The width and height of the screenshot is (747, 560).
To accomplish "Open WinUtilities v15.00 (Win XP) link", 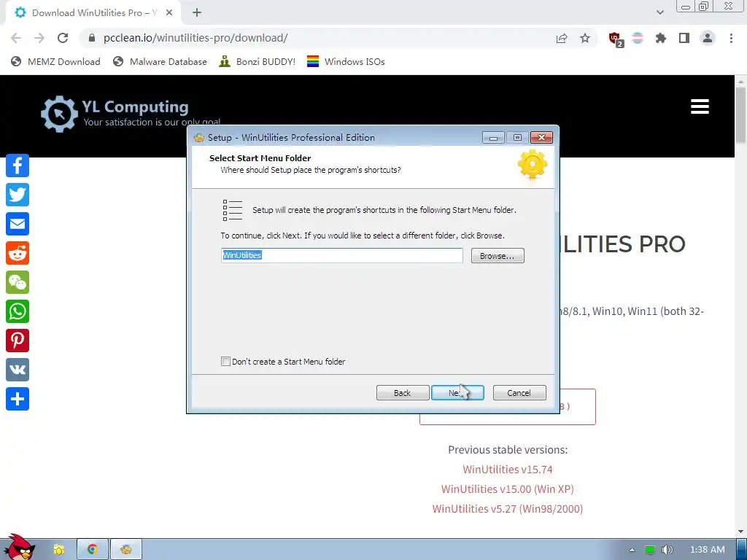I will coord(508,489).
